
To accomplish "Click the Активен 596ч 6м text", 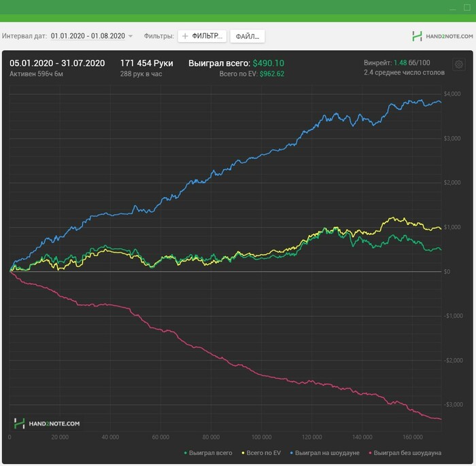I will 36,73.
